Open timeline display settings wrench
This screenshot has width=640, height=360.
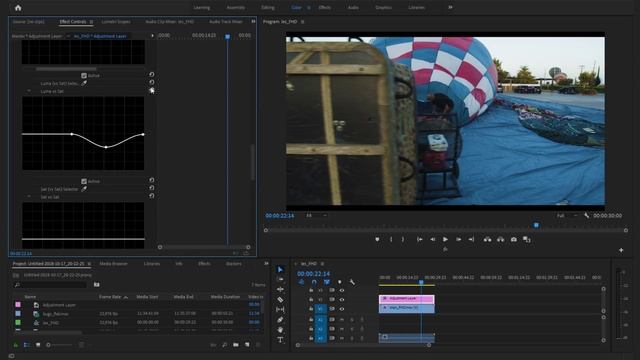click(x=352, y=282)
